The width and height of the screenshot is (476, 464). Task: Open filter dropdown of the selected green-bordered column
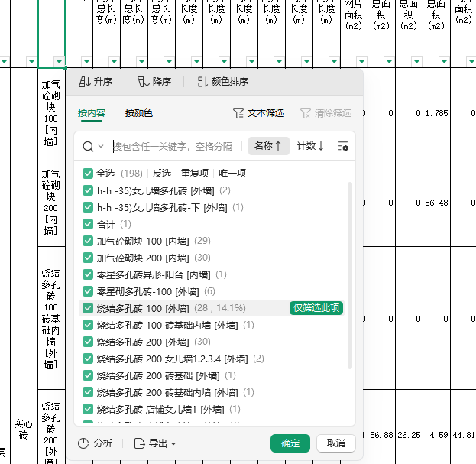[59, 62]
